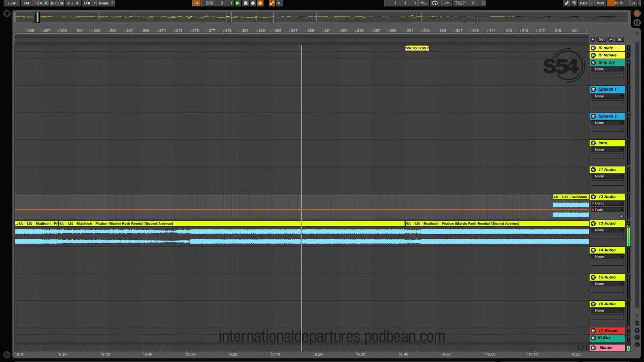Open the Utility device chooser on 12 Audio
644x362 pixels.
click(x=607, y=203)
